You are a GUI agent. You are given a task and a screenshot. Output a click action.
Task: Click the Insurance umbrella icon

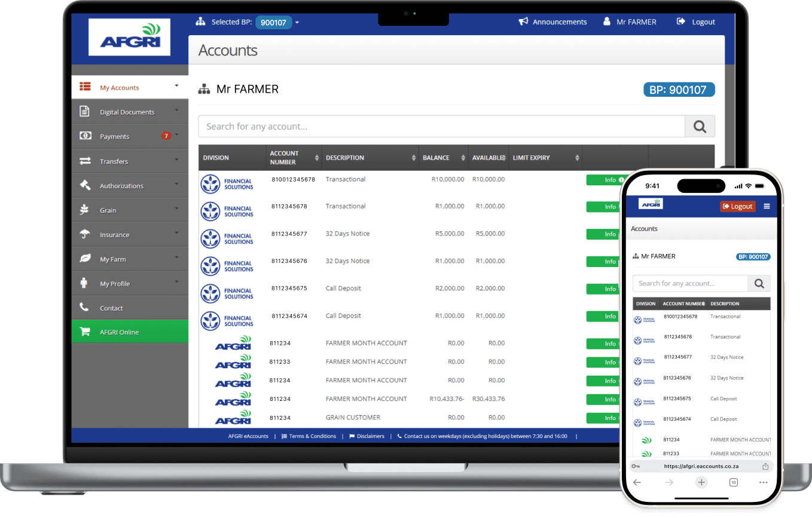point(85,234)
